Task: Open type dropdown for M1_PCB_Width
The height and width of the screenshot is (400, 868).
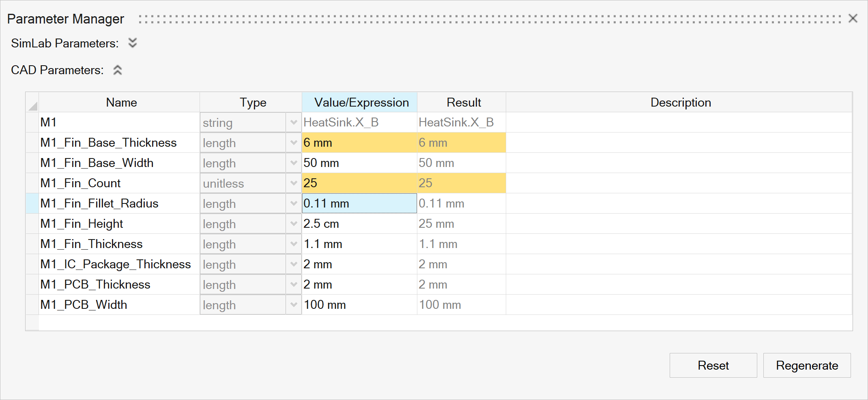Action: (x=293, y=305)
